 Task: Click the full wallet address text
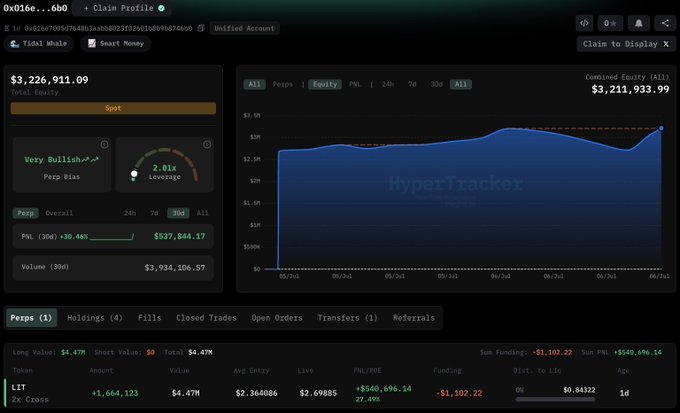(108, 28)
